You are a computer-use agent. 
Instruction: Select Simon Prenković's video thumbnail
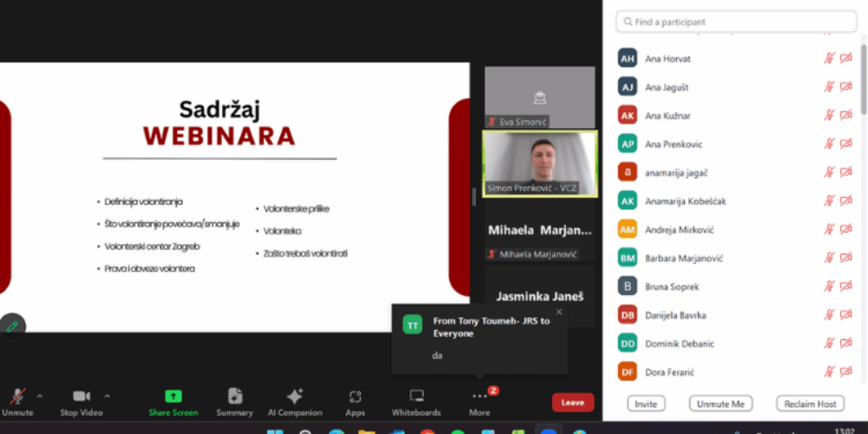point(540,163)
